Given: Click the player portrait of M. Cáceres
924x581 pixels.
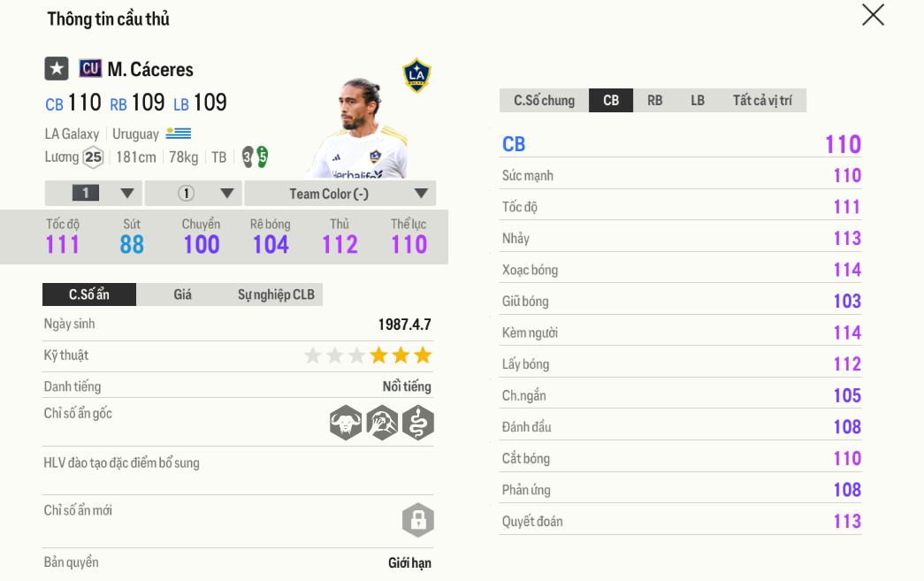Looking at the screenshot, I should (x=359, y=133).
